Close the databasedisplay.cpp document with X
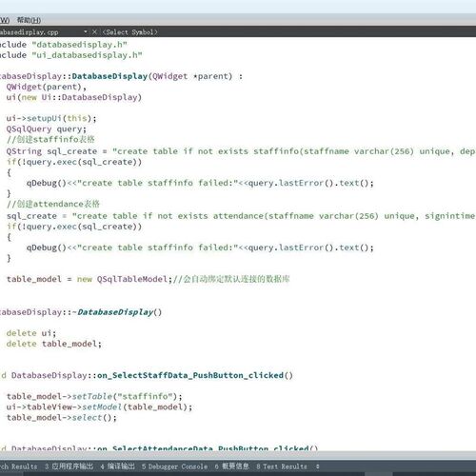 point(94,31)
